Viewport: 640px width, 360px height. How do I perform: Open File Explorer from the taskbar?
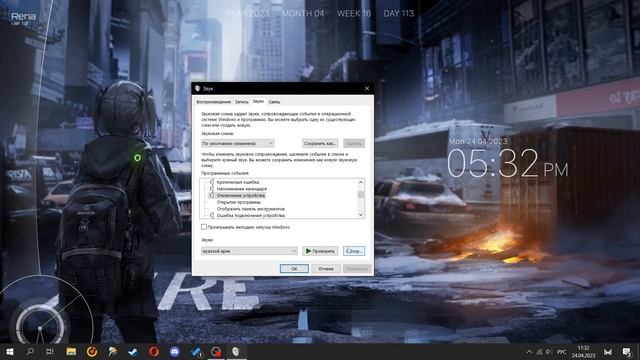71,351
